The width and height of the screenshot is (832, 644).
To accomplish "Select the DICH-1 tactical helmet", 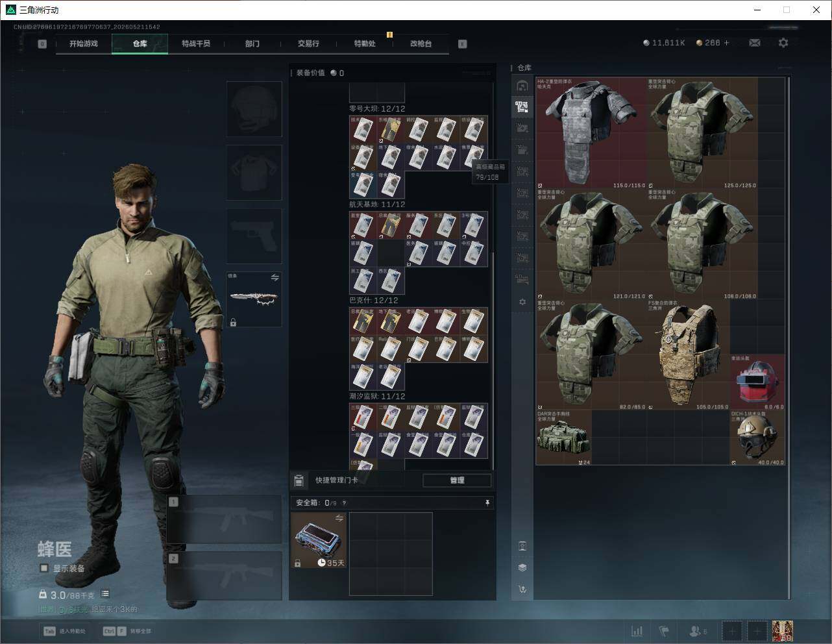I will coord(757,438).
